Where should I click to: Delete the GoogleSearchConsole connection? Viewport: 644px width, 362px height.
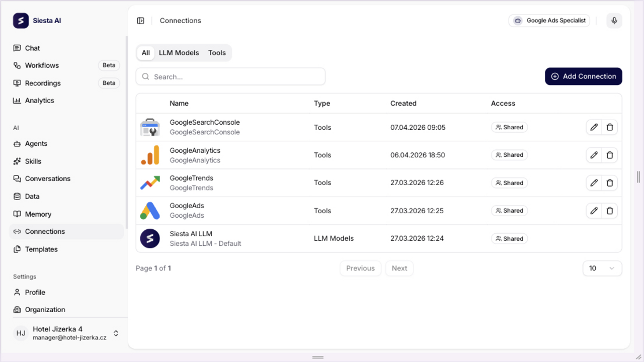[x=610, y=127]
